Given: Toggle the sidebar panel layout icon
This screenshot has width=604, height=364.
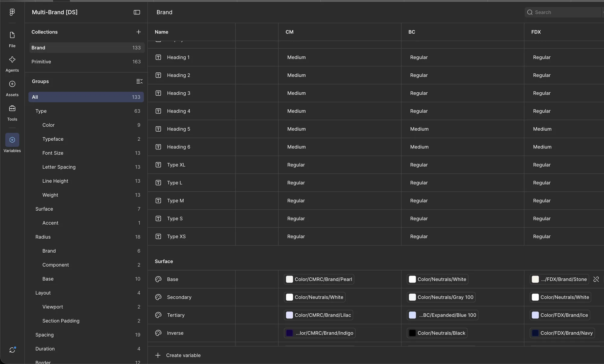Looking at the screenshot, I should 137,12.
